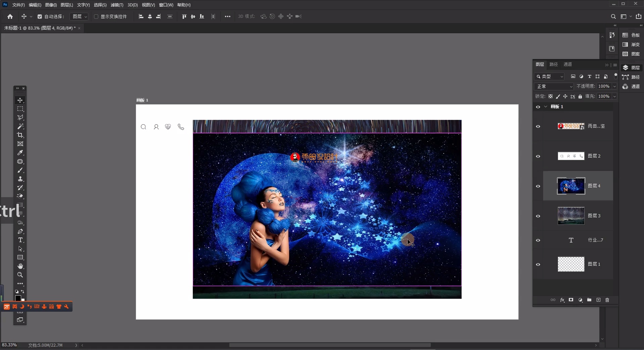Hide layer 图层 4 with eye icon
The height and width of the screenshot is (350, 644).
pyautogui.click(x=538, y=186)
